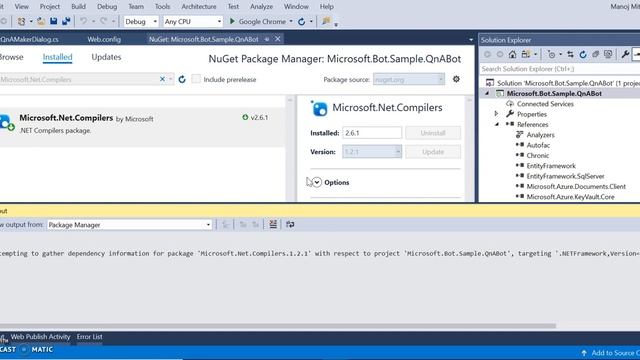Click the Redo arrow icon
Image resolution: width=640 pixels, height=360 pixels.
coord(104,21)
